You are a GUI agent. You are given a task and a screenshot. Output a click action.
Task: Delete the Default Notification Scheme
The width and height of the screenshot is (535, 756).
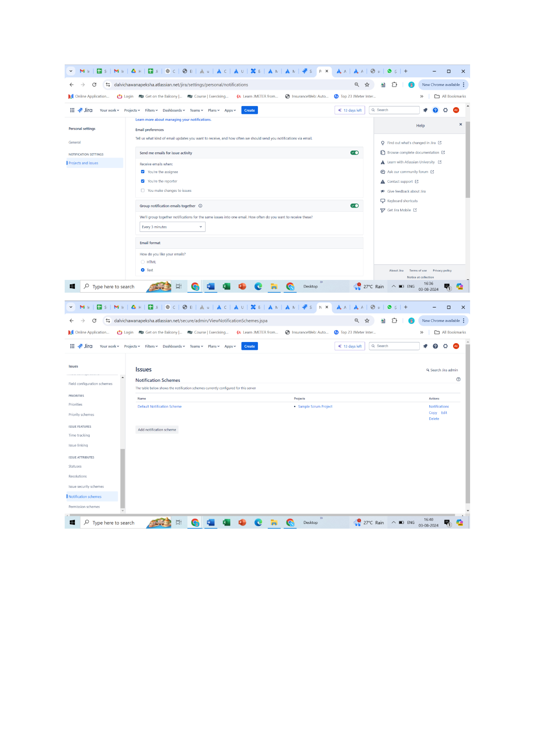[x=434, y=419]
